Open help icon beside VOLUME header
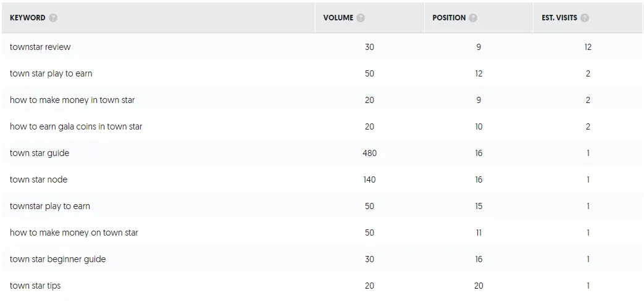This screenshot has width=644, height=301. (361, 18)
